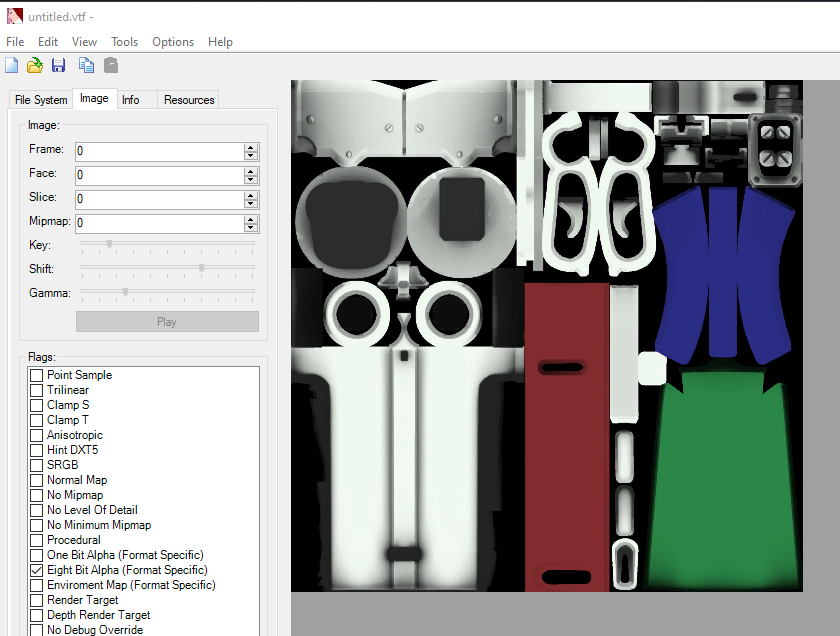
Task: Decrease the Slice value with down arrow
Action: tap(251, 204)
